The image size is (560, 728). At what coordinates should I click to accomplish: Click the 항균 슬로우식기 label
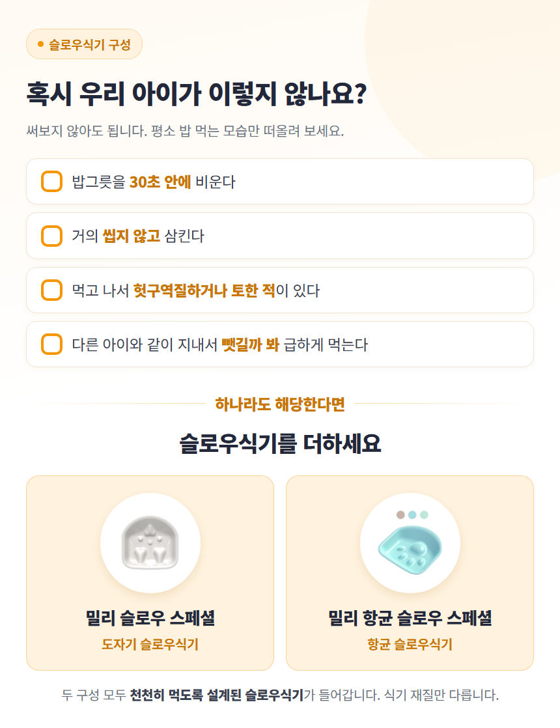click(x=410, y=645)
